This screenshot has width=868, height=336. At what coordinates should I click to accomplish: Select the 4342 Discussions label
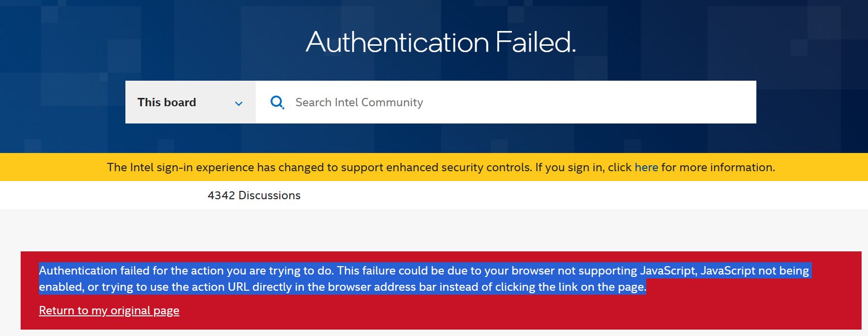pos(254,195)
